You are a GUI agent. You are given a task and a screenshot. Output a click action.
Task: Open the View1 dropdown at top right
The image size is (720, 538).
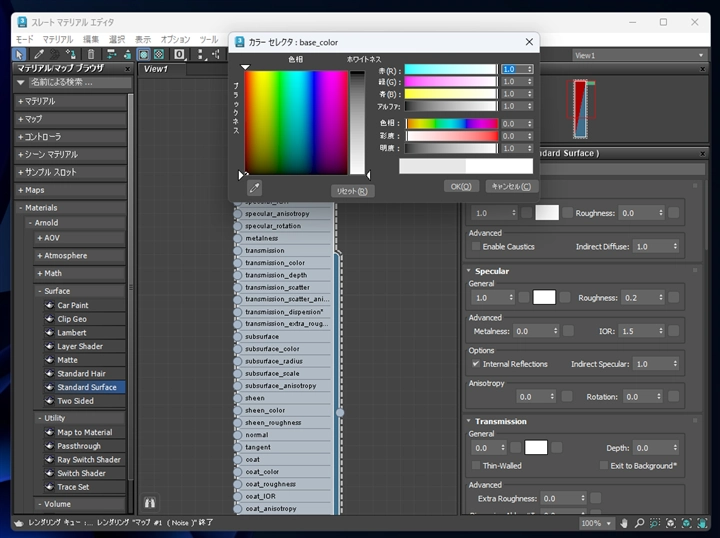point(639,56)
